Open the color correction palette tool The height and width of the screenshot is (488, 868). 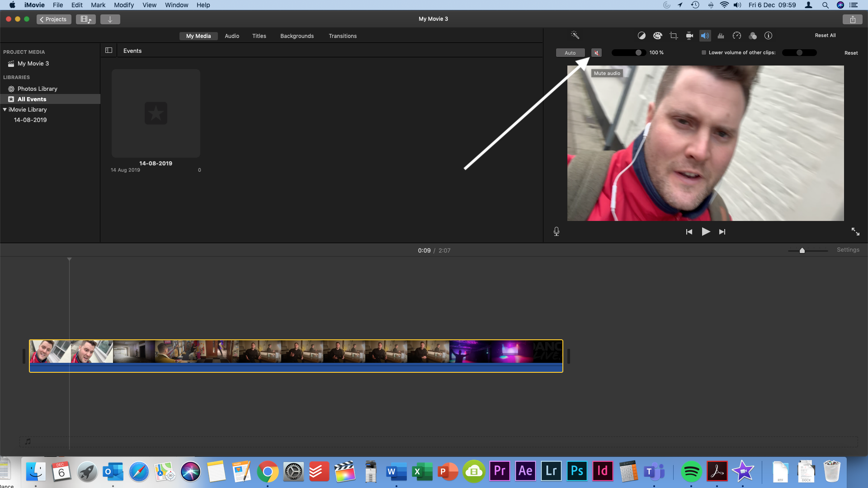pos(657,36)
